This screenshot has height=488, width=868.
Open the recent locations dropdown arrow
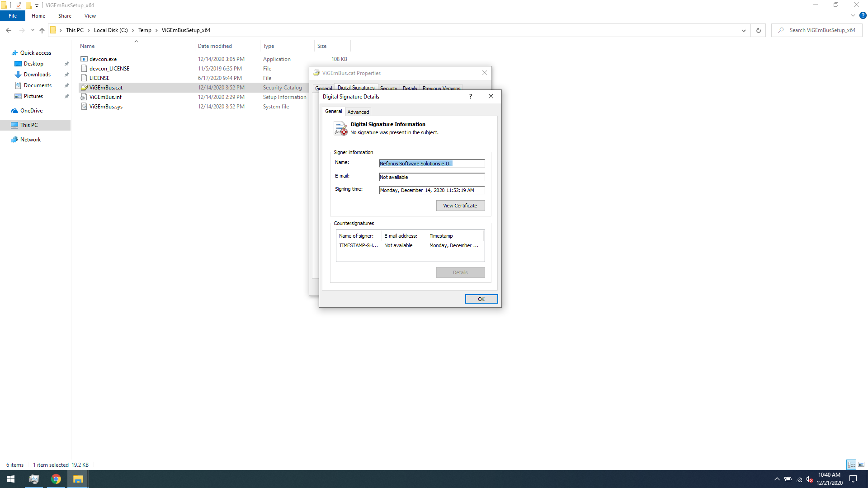pos(33,30)
